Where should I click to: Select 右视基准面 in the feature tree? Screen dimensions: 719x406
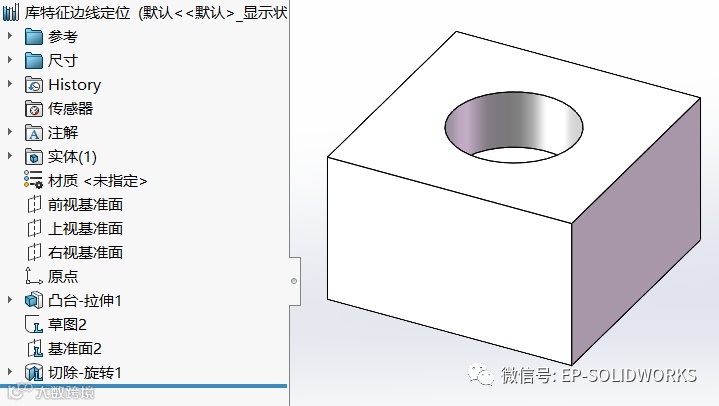click(85, 252)
